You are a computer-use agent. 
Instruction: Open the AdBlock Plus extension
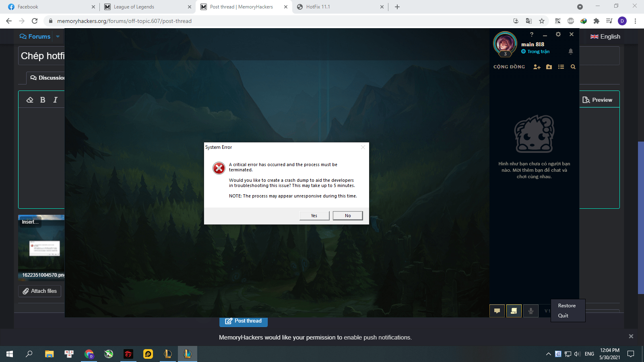(x=571, y=21)
